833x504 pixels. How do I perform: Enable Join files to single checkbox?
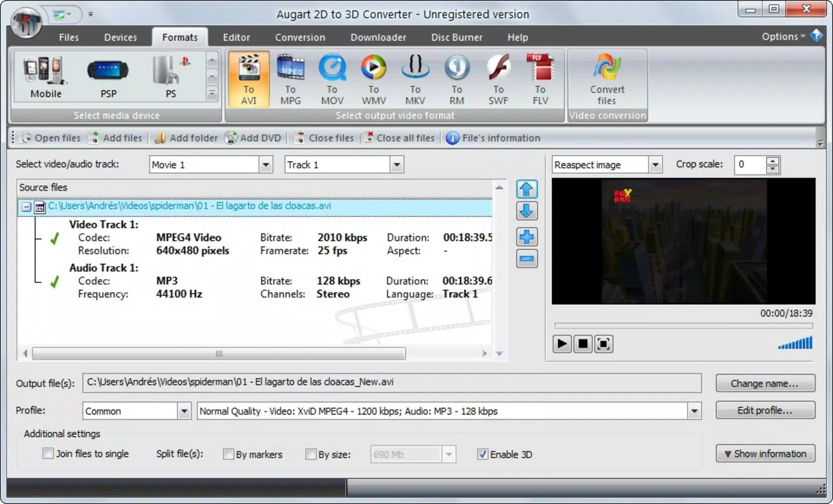[48, 454]
